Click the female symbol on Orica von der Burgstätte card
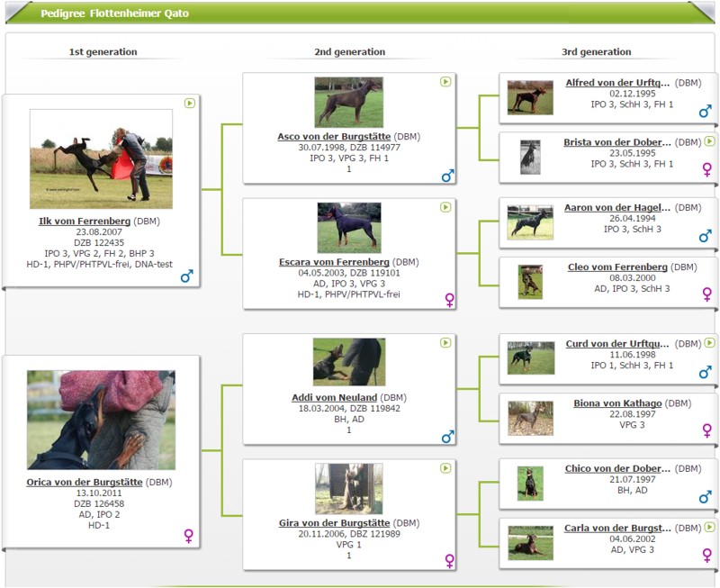720x588 pixels. [x=189, y=536]
